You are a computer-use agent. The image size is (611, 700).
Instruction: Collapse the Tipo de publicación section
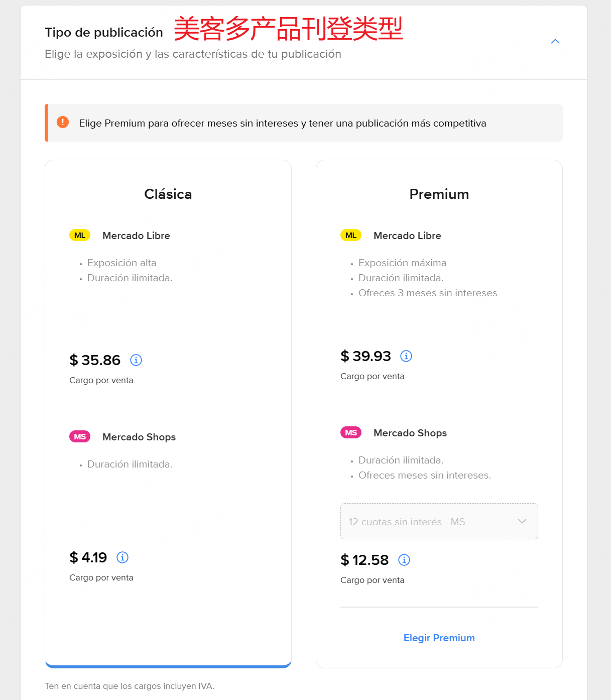point(555,42)
